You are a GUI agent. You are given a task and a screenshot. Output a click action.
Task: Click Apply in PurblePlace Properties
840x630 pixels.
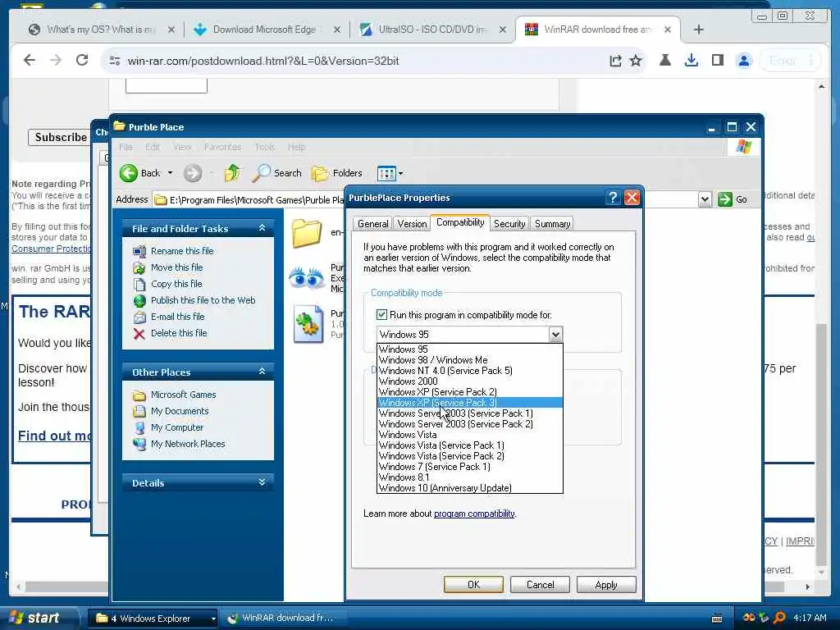[x=606, y=584]
